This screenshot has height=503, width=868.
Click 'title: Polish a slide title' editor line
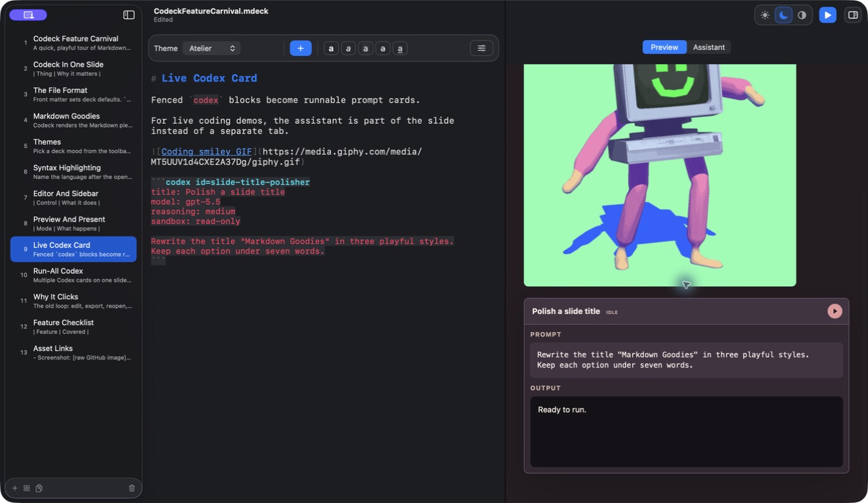[x=218, y=193]
